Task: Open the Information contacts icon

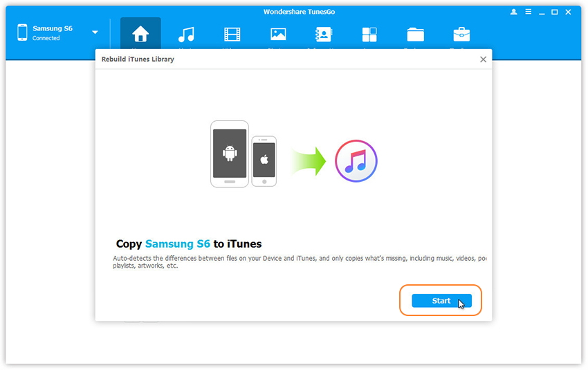Action: tap(324, 35)
